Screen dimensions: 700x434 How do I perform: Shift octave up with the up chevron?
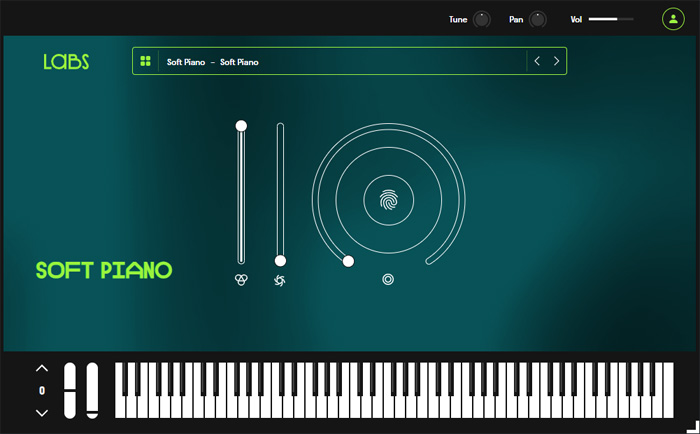click(42, 368)
